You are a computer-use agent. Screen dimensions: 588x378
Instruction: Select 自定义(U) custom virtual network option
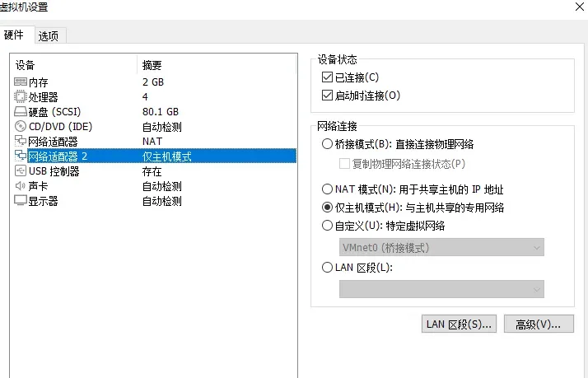[x=328, y=226]
